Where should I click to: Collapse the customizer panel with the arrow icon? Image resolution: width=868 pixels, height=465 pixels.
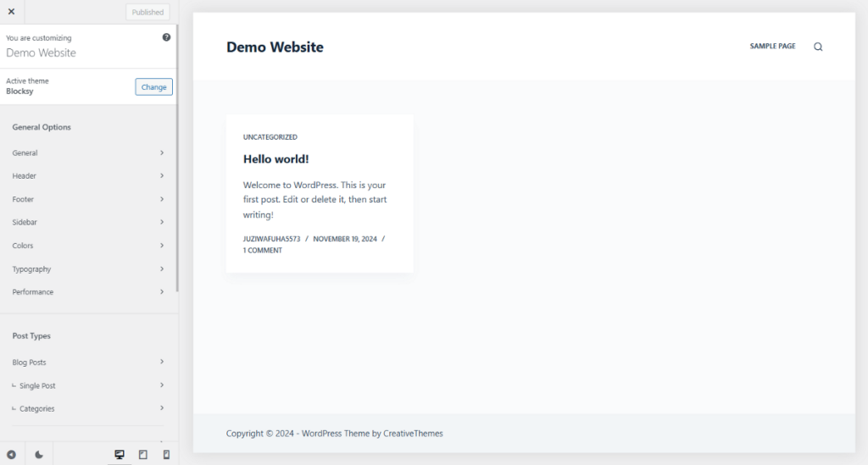coord(11,455)
